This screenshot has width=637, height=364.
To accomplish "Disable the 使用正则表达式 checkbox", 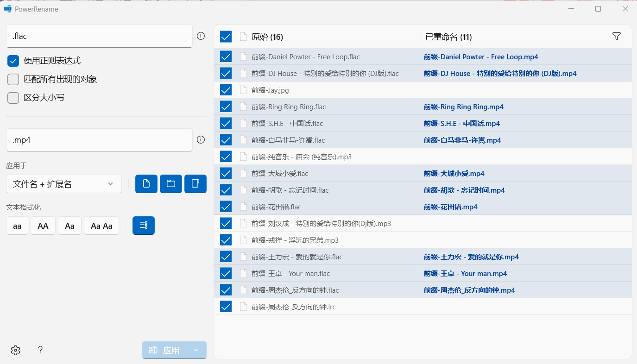I will click(13, 61).
